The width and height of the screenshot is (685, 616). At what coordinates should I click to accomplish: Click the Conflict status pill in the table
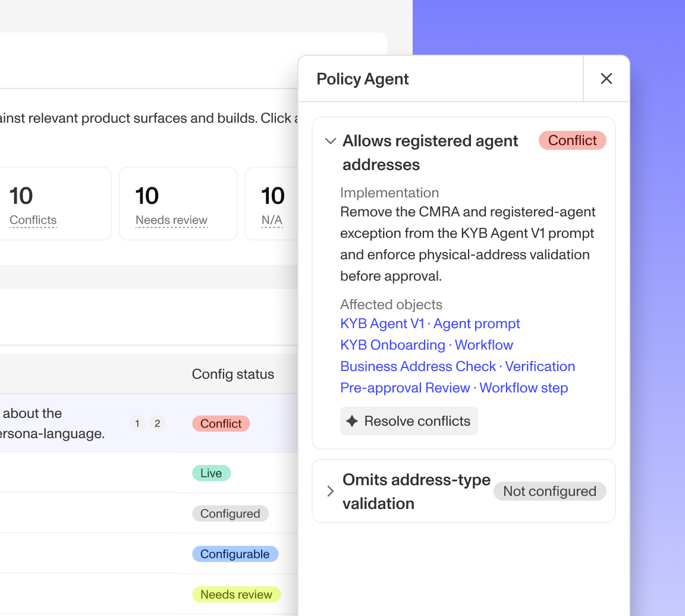[x=221, y=424]
